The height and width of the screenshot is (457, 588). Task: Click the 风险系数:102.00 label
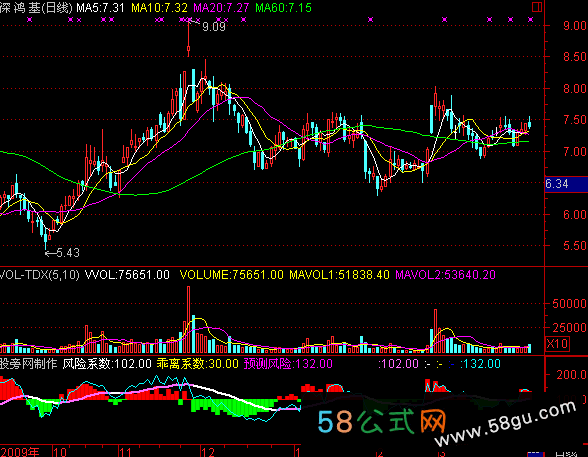[x=107, y=364]
